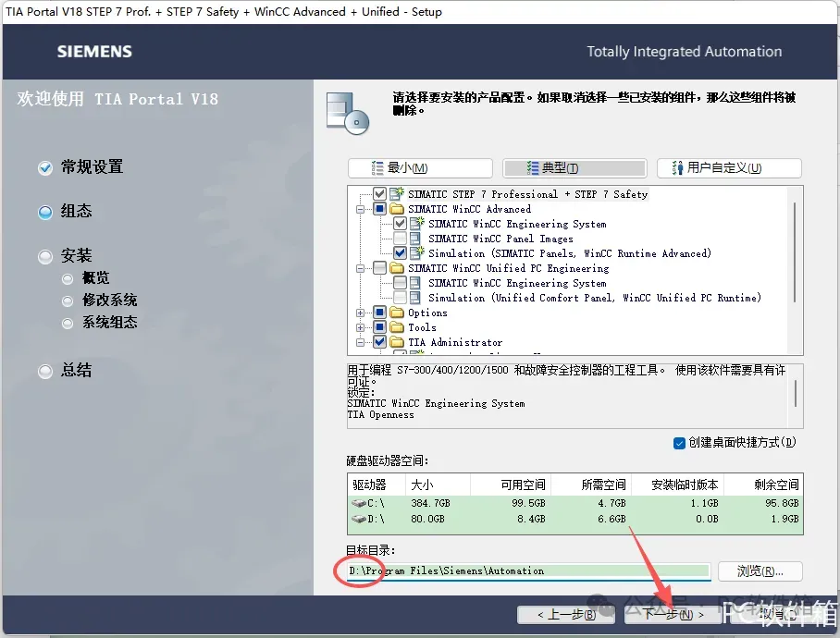Click the 剩余空间 column header

pyautogui.click(x=764, y=485)
